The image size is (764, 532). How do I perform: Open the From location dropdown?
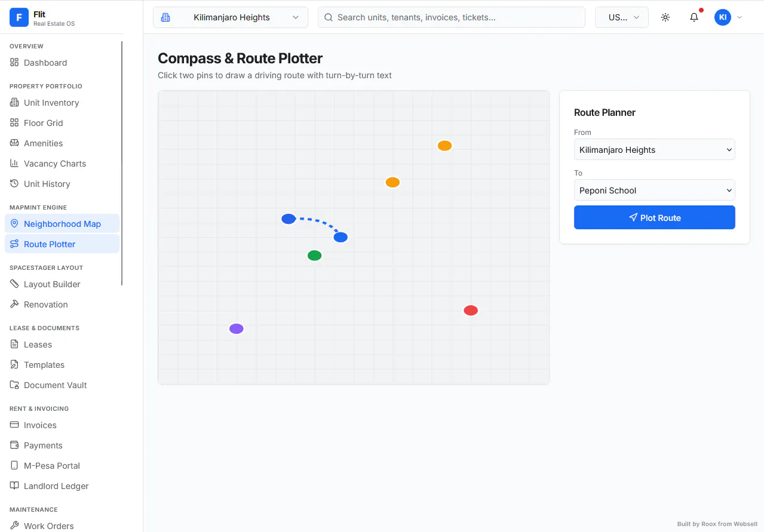[x=655, y=150]
